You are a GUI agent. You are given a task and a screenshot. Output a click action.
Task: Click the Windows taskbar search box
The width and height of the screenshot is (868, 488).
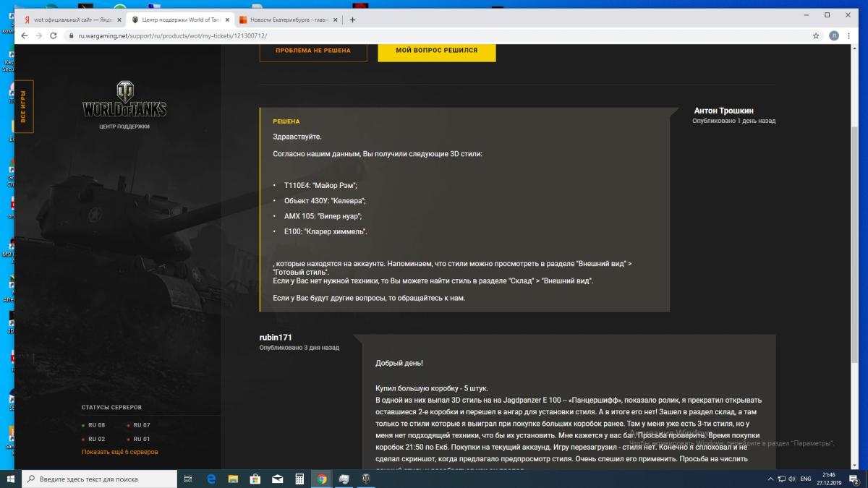point(99,479)
